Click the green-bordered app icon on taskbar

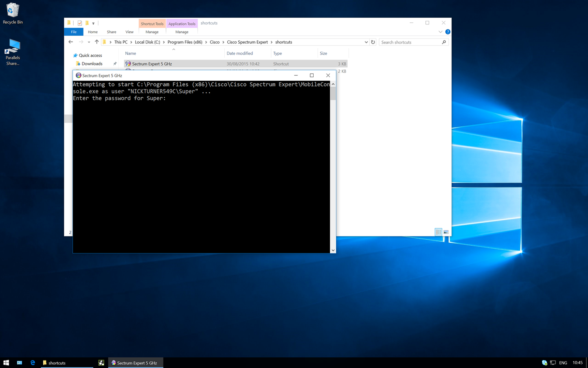pos(101,363)
